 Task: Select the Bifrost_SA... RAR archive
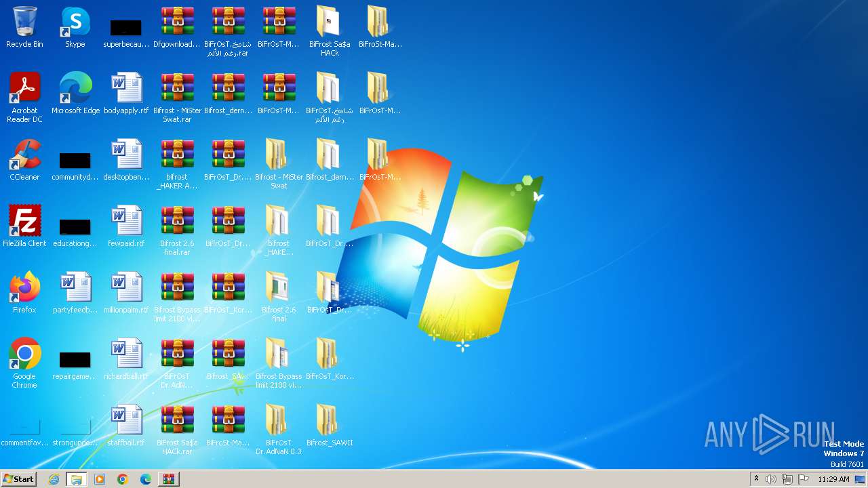coord(228,359)
